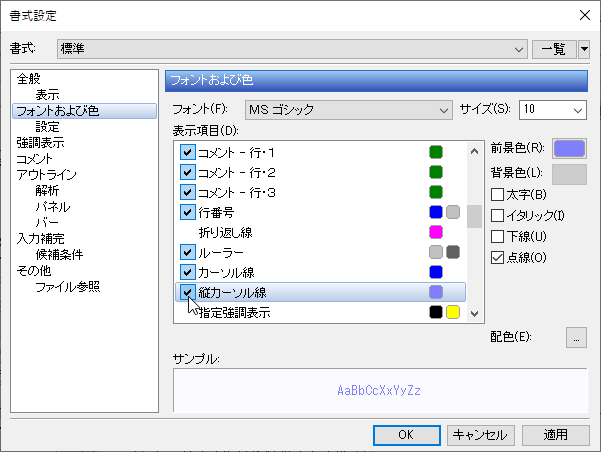
Task: Select the カーソル線 list item label
Action: point(226,273)
